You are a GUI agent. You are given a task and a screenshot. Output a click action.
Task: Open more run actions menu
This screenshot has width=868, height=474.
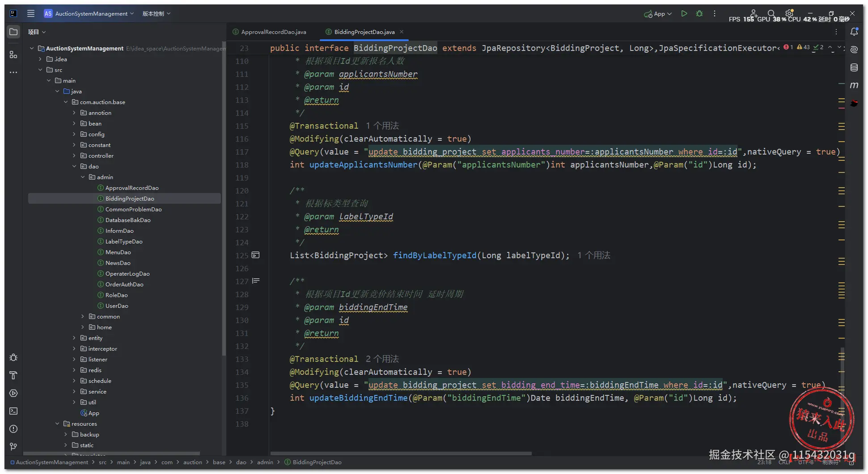pos(715,13)
